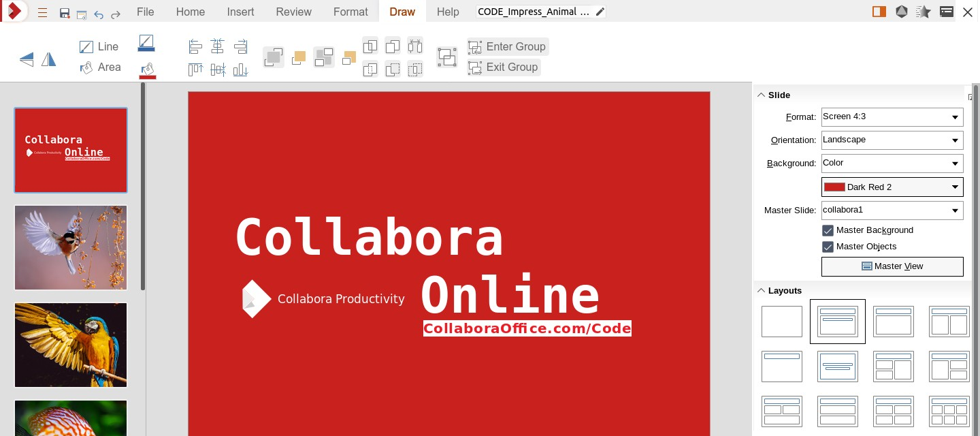Click Send to Back icon
Viewport: 980px width, 436px height.
[x=324, y=57]
